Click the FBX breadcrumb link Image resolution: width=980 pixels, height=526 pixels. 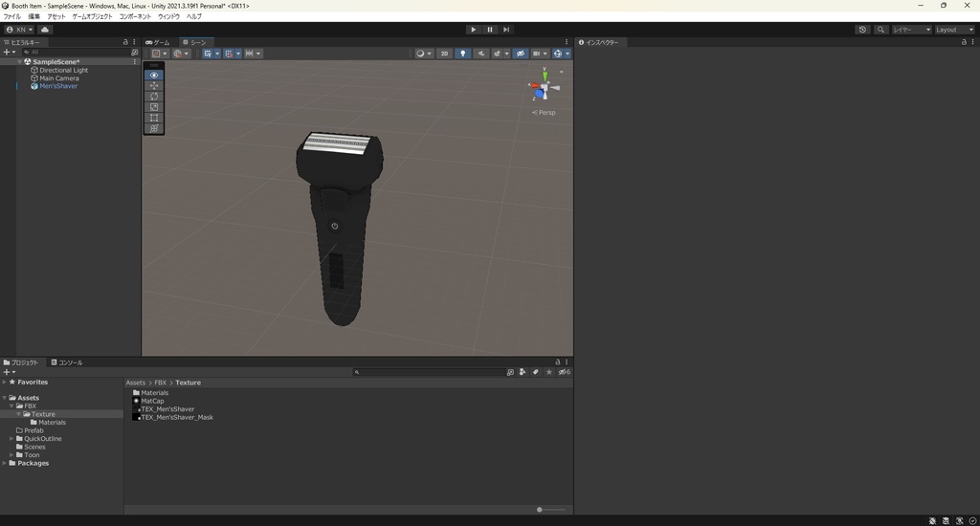click(161, 383)
